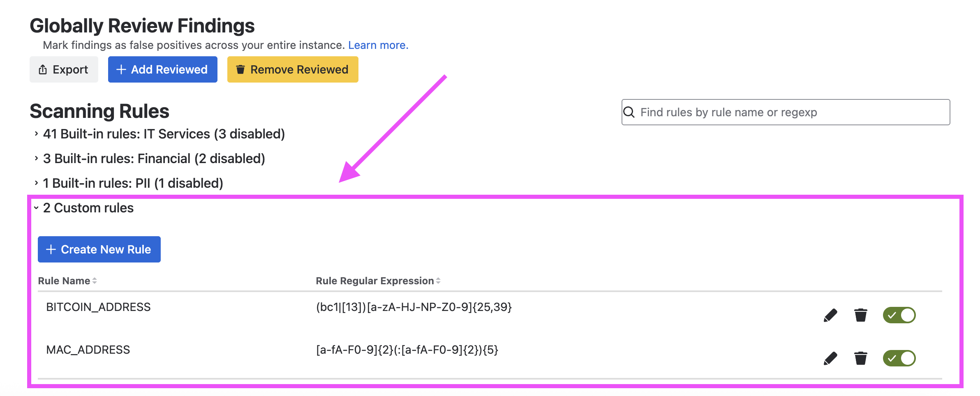The width and height of the screenshot is (980, 396).
Task: Expand the PII built-in rules
Action: pos(37,183)
